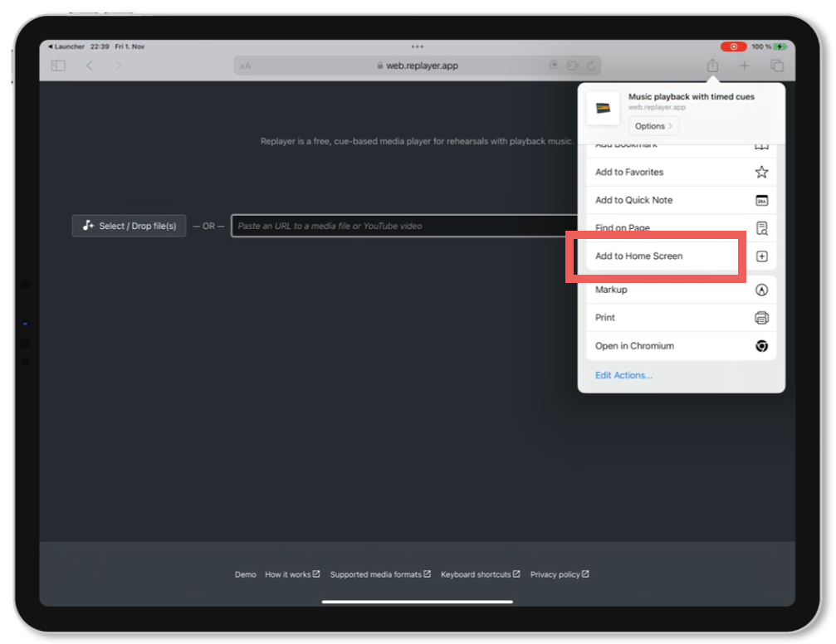The width and height of the screenshot is (836, 644).
Task: Return to Launcher app via status bar
Action: (66, 46)
